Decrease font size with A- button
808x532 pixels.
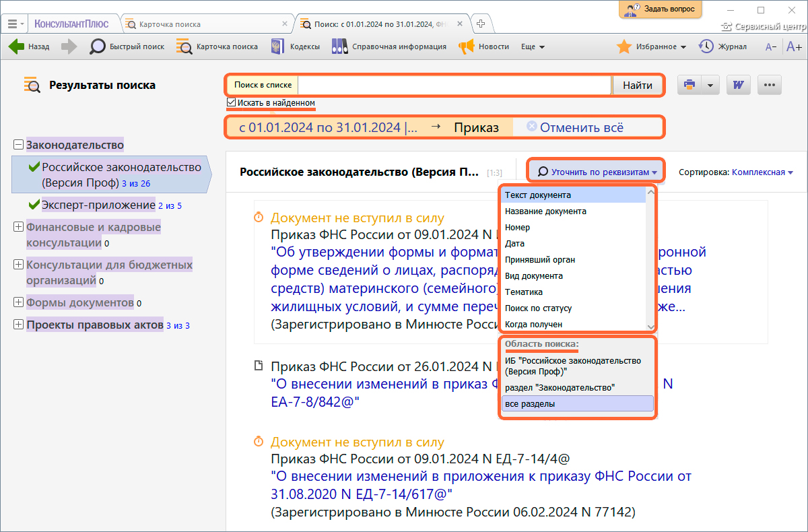coord(771,46)
